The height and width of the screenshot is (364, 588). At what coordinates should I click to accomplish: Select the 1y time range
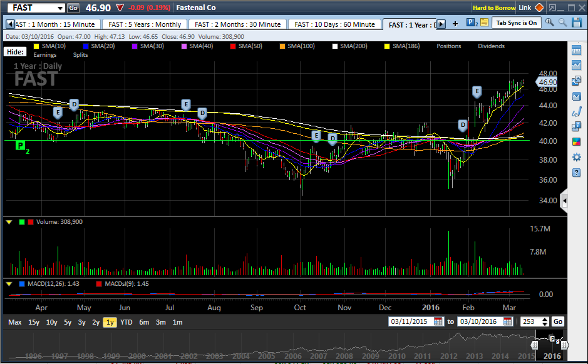click(x=110, y=322)
